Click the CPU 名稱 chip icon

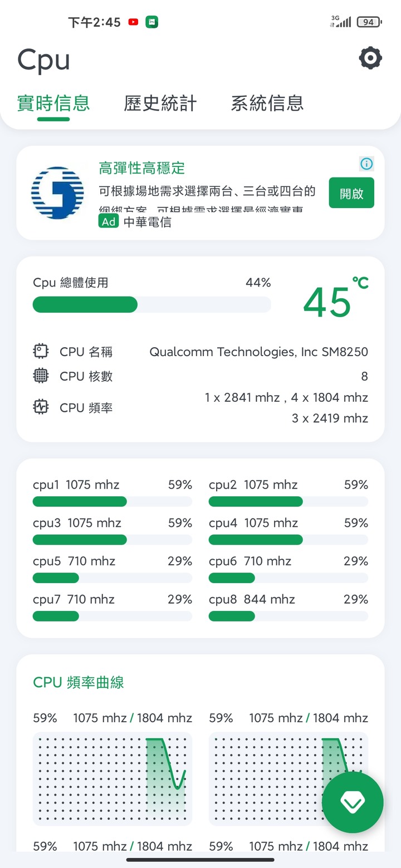[41, 351]
